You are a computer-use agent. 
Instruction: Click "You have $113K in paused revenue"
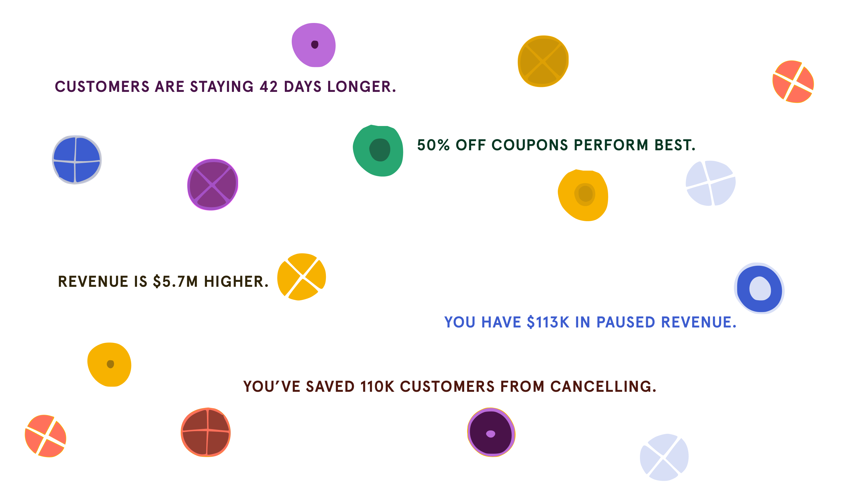point(590,322)
